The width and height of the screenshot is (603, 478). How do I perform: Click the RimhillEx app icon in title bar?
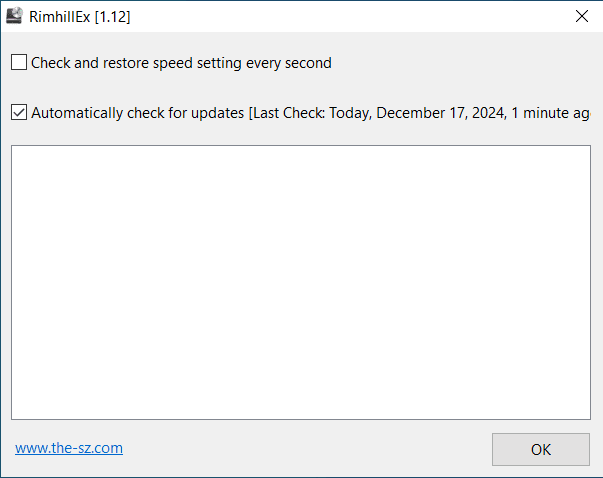(15, 16)
